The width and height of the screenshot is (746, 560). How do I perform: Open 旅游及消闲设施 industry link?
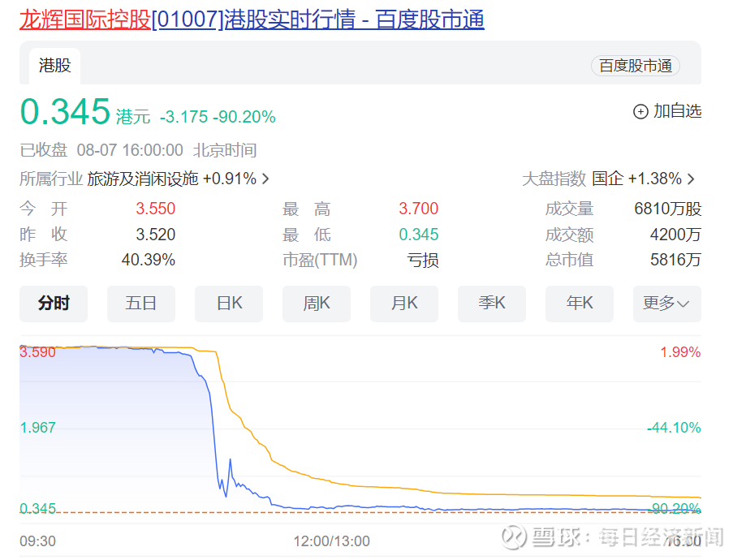click(x=142, y=179)
